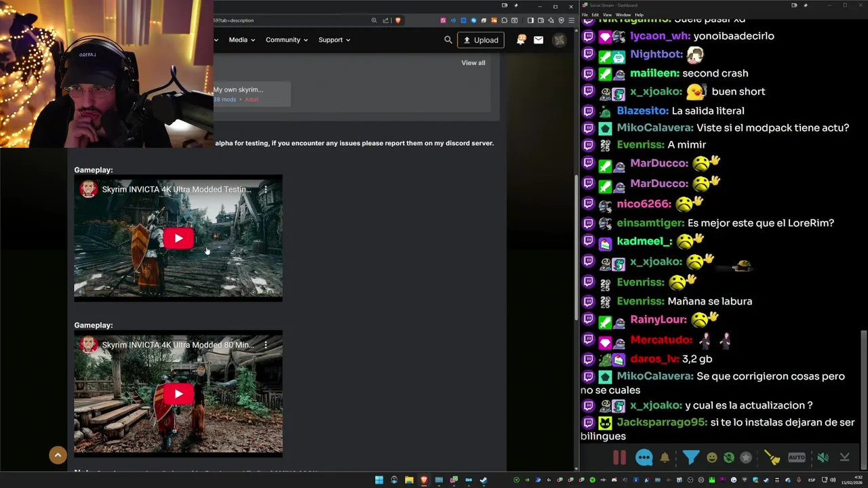The height and width of the screenshot is (488, 868).
Task: Open Window menu in Social Stream
Action: coord(623,14)
